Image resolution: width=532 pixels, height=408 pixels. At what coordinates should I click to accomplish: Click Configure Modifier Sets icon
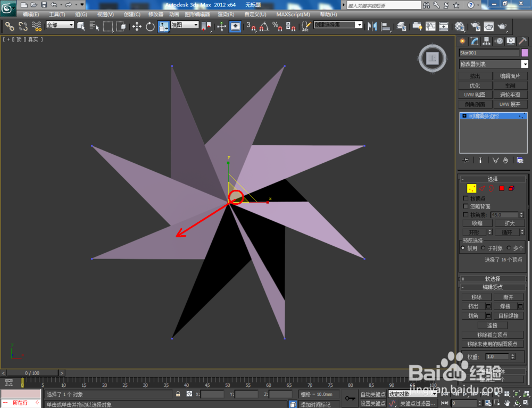(520, 160)
